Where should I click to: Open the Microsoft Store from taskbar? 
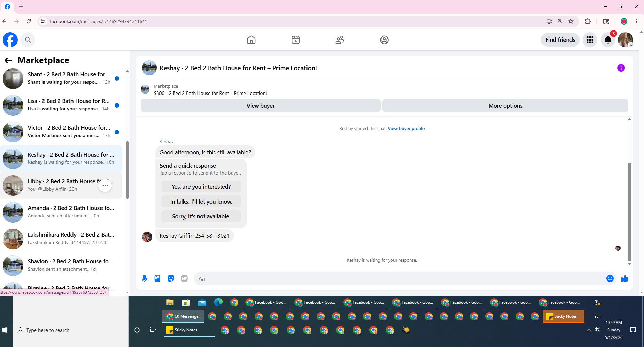pos(186,302)
